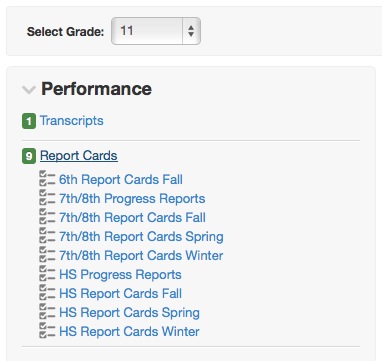Click checklist icon beside HS Report Cards Winter

47,330
